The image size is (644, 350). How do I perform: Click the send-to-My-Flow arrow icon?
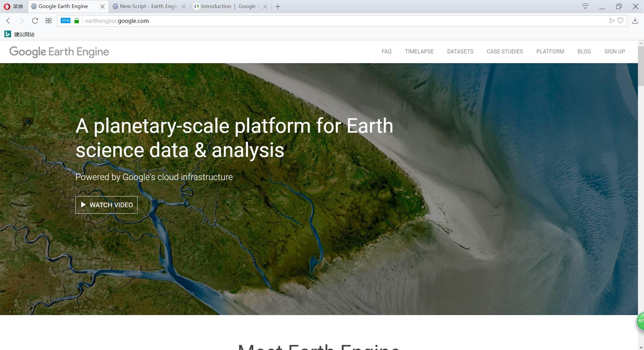[x=612, y=21]
